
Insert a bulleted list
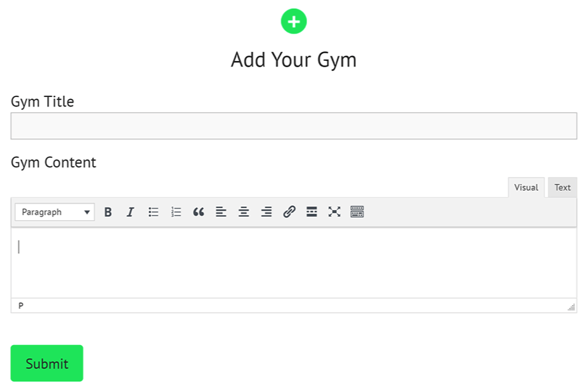click(x=154, y=212)
